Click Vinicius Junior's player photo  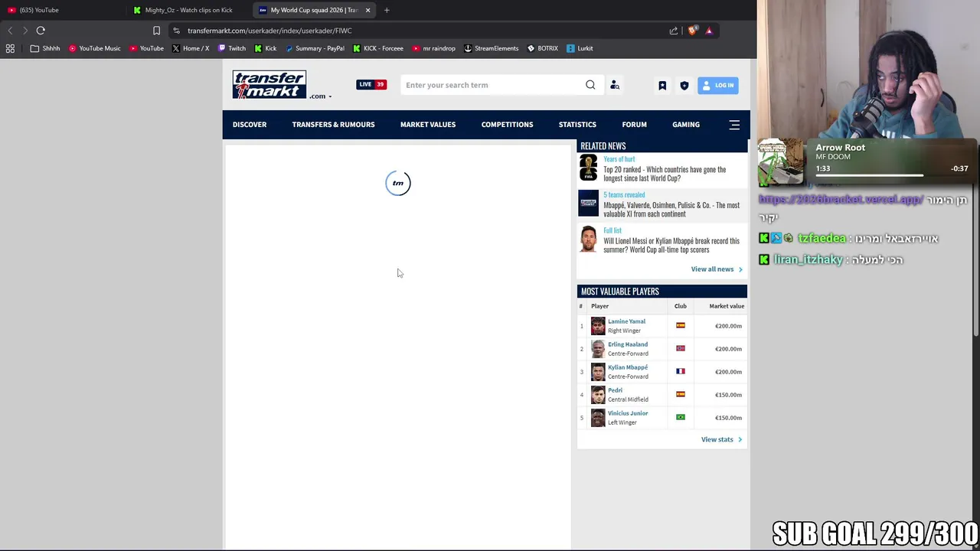tap(598, 418)
